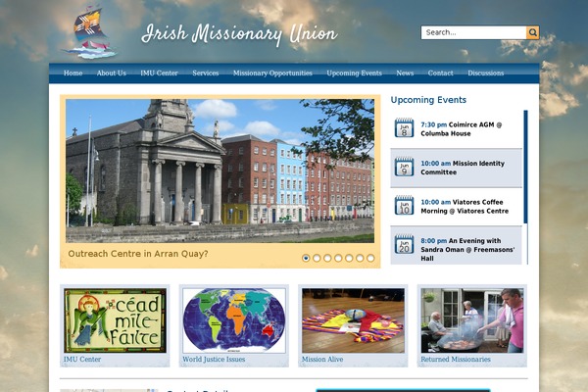The image size is (588, 392).
Task: Click the world map thumbnail
Action: (x=234, y=320)
